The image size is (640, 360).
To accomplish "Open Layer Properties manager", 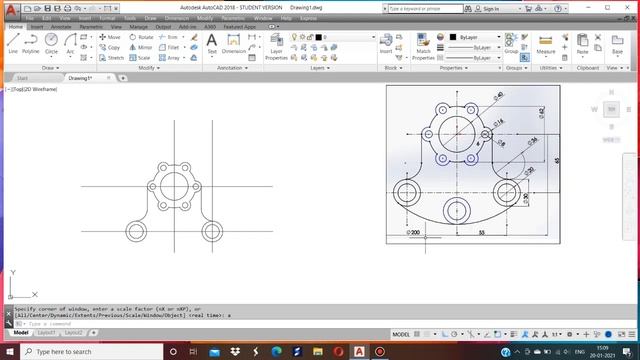I will click(x=276, y=47).
